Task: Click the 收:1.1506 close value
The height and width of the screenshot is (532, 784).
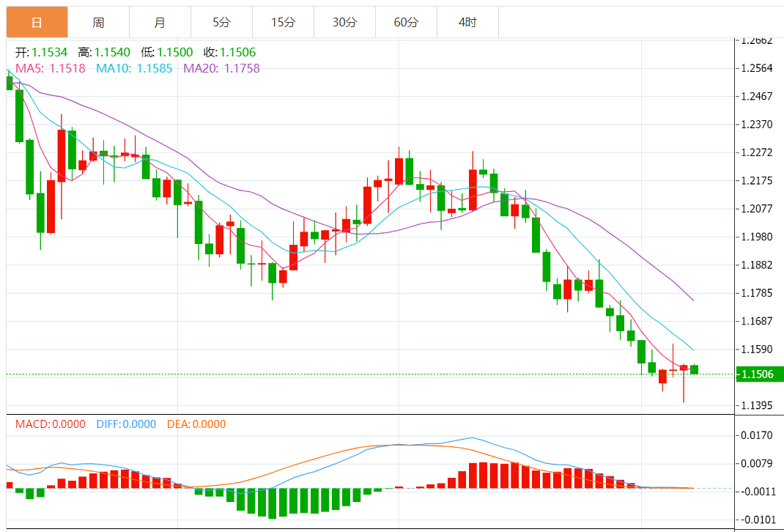Action: [x=230, y=52]
